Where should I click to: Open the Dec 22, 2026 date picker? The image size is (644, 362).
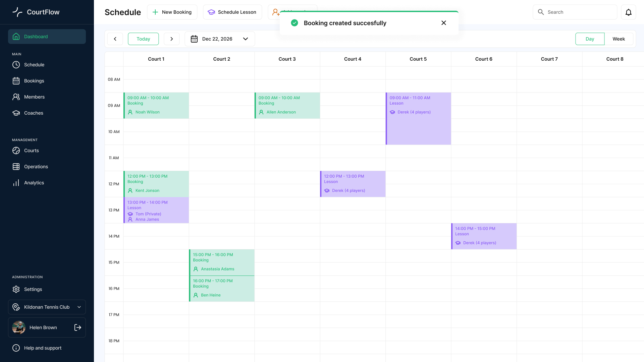point(220,39)
